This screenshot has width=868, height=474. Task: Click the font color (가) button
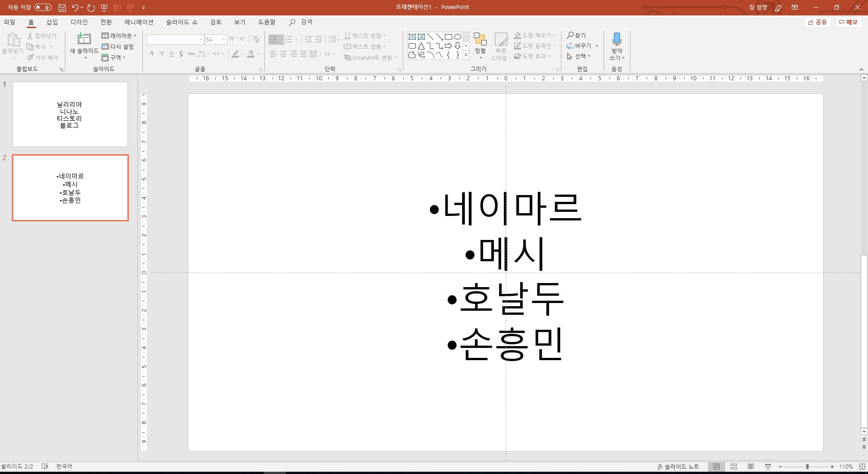(251, 54)
